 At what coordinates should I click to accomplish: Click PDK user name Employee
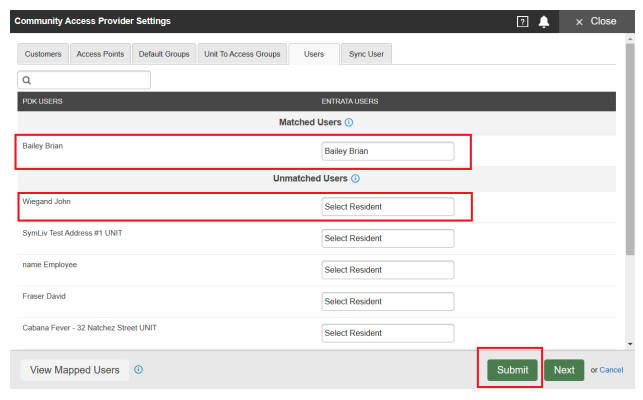tap(50, 265)
